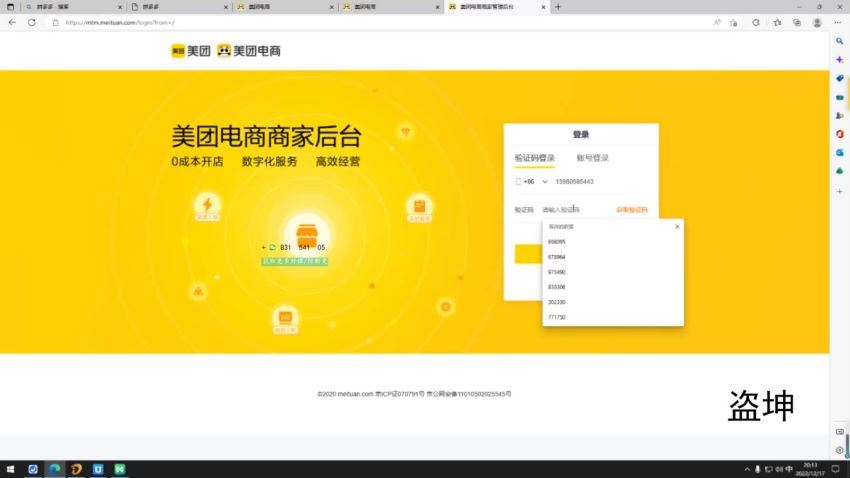Select saved code 302330
This screenshot has width=850, height=478.
[x=613, y=302]
